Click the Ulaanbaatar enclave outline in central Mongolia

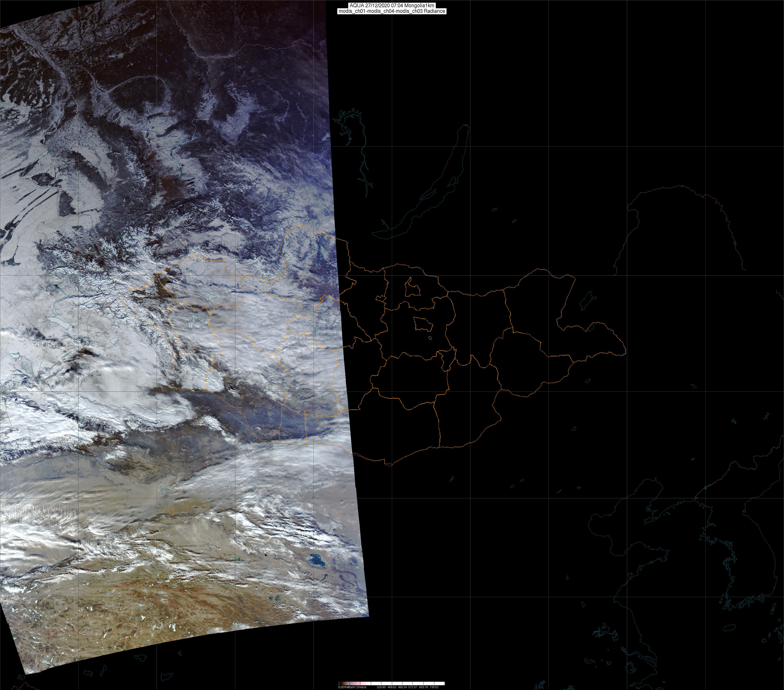tap(423, 324)
